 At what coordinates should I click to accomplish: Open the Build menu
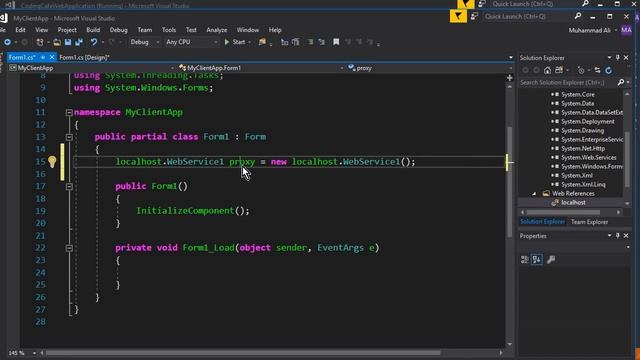point(93,30)
